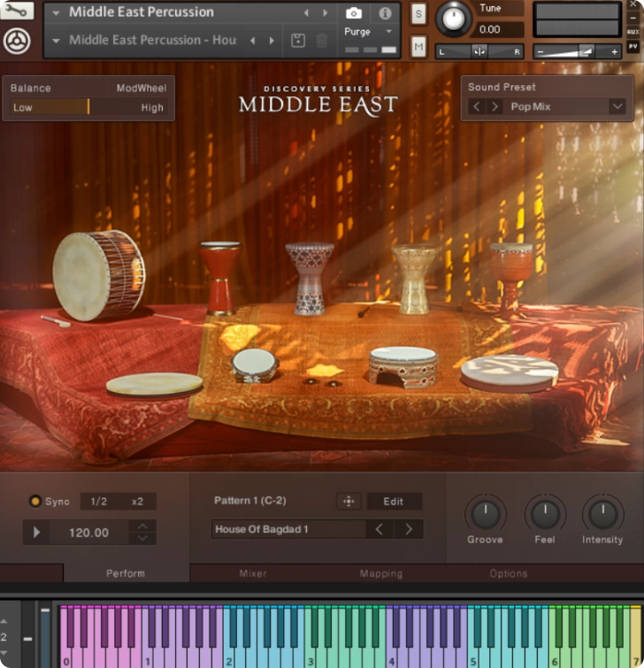Screen dimensions: 644x668
Task: Switch to the Perform tab
Action: 126,573
